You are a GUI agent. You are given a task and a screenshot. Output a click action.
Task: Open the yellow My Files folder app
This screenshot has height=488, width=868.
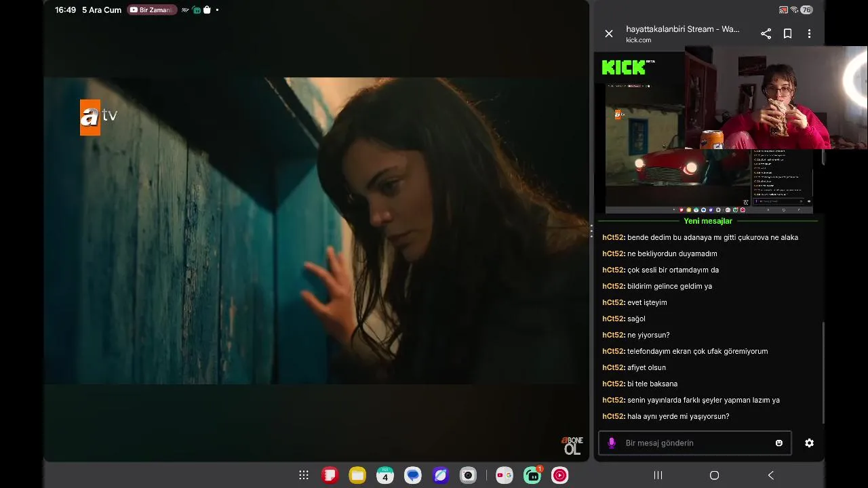[357, 476]
